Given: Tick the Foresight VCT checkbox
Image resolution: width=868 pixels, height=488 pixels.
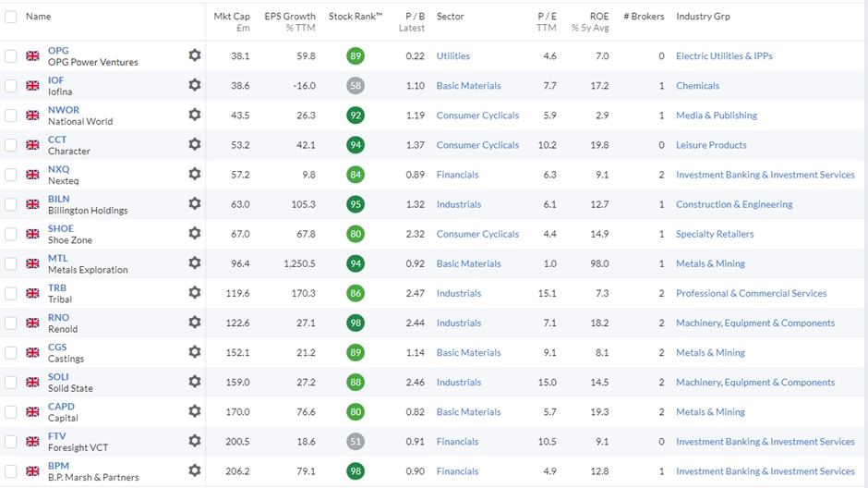Looking at the screenshot, I should (x=10, y=442).
